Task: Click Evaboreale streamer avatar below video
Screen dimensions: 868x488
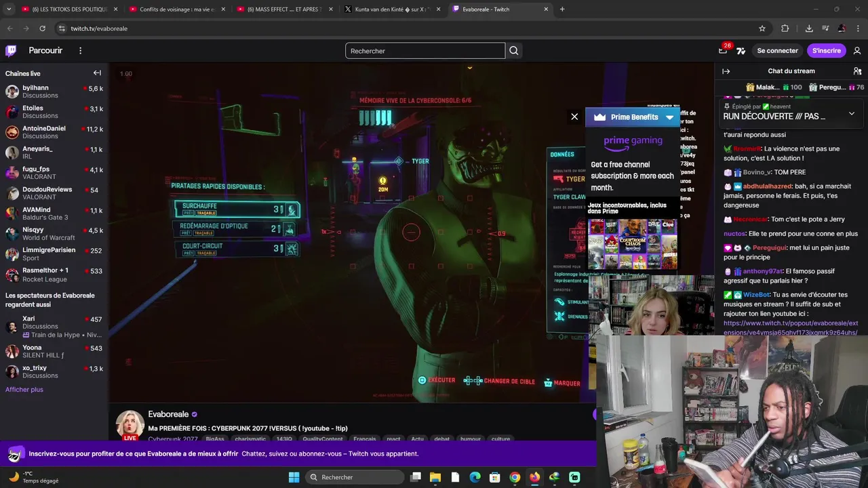Action: (x=130, y=424)
